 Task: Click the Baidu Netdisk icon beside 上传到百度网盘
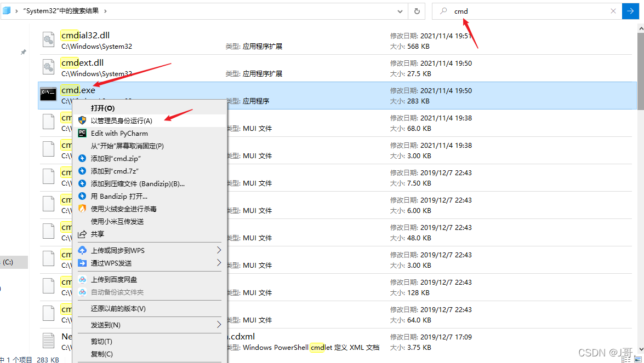pos(82,279)
